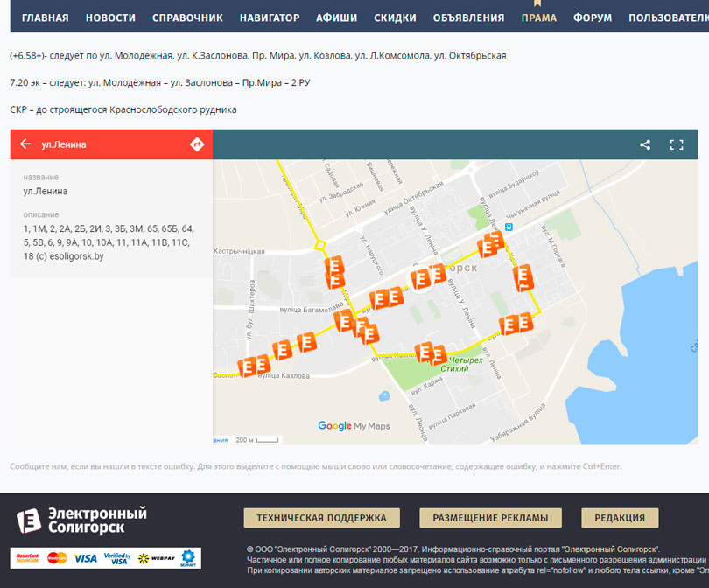Click the back arrow beside ул.Ленина
This screenshot has height=588, width=709.
[x=25, y=144]
